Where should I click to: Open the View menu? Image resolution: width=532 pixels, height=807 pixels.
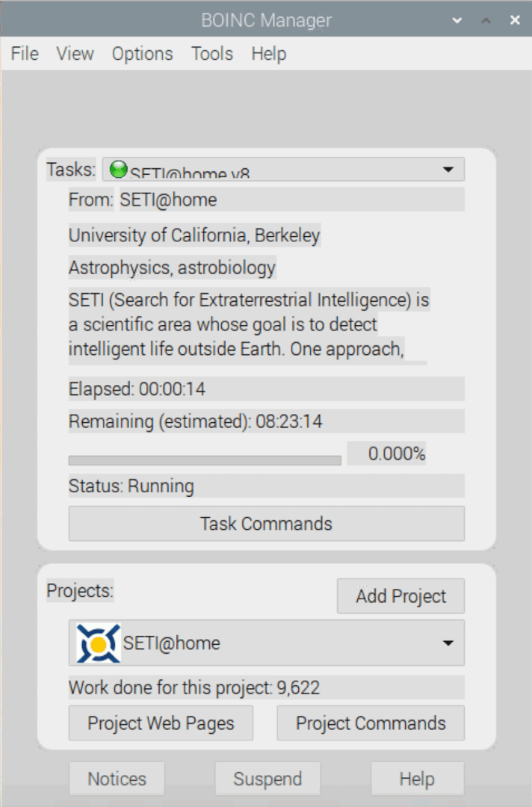point(74,53)
